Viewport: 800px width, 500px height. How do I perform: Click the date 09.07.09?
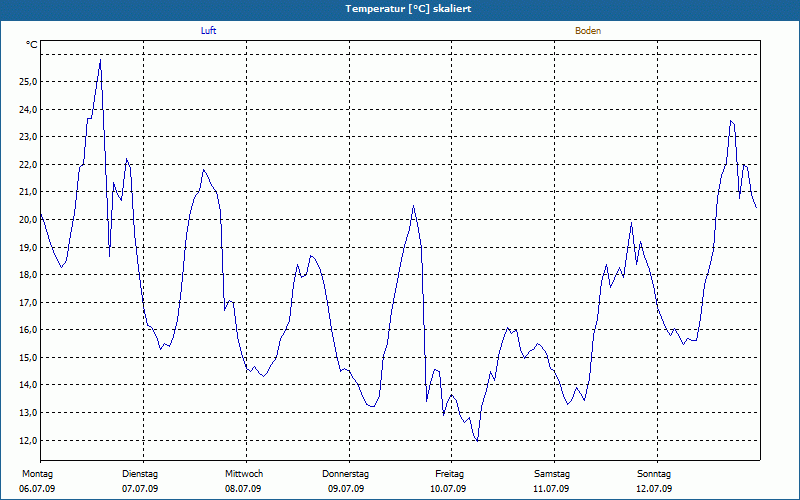(x=346, y=489)
